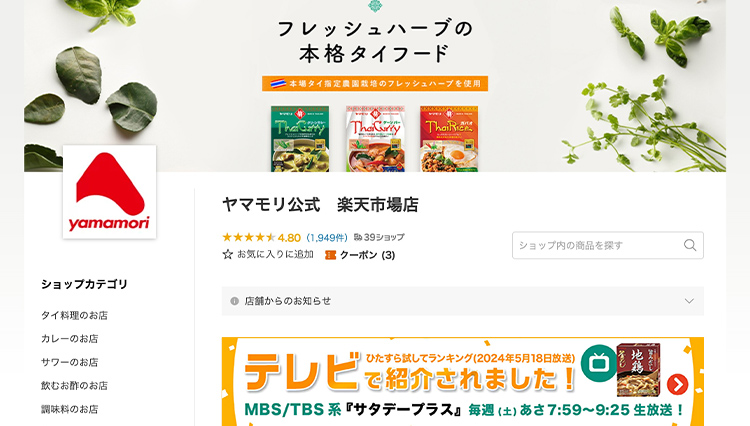Viewport: 750px width, 426px height.
Task: Click the 39ショップ badge
Action: (379, 237)
